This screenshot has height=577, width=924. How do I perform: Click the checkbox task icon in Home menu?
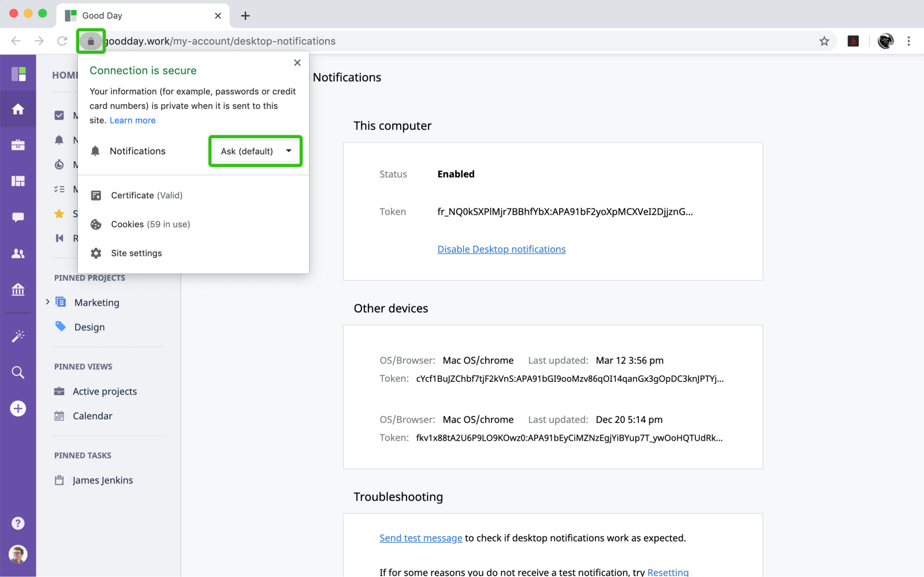pyautogui.click(x=59, y=116)
